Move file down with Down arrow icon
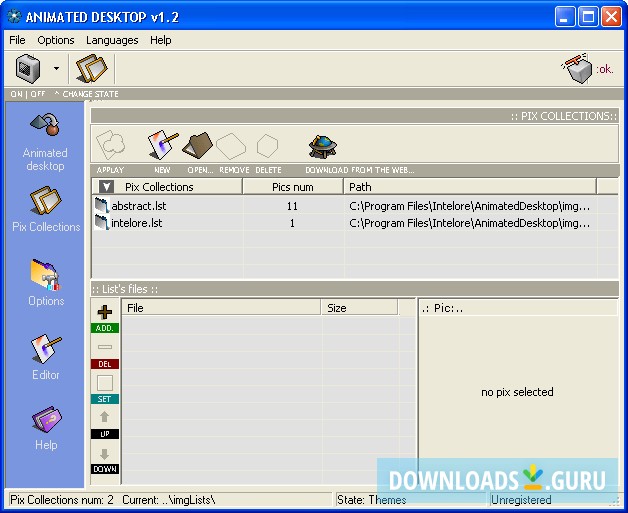Viewport: 628px width, 513px height. pyautogui.click(x=105, y=454)
